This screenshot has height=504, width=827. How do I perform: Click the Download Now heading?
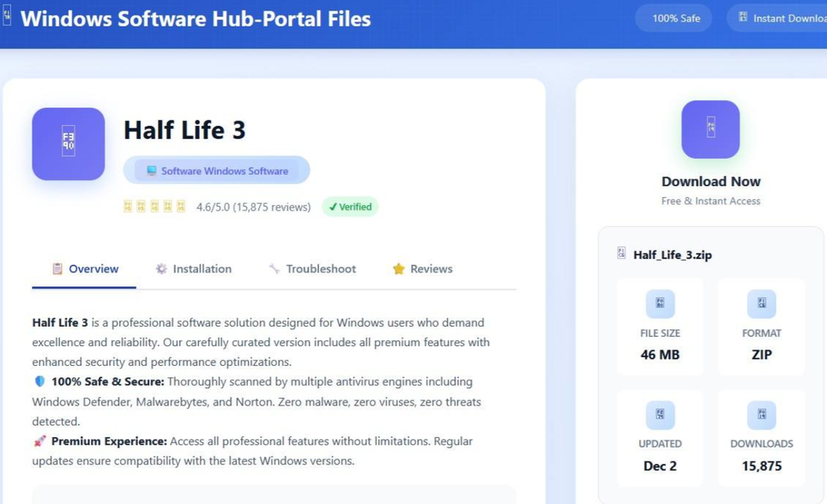pos(711,182)
